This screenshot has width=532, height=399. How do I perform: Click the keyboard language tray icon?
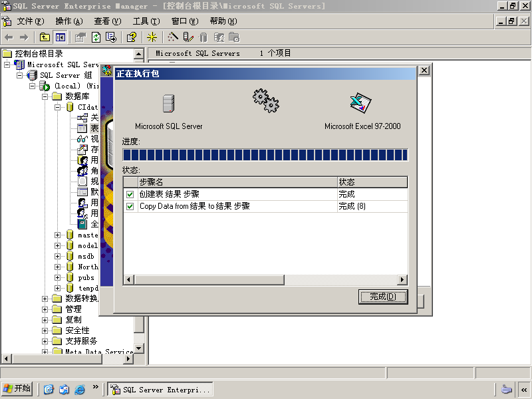[x=506, y=389]
